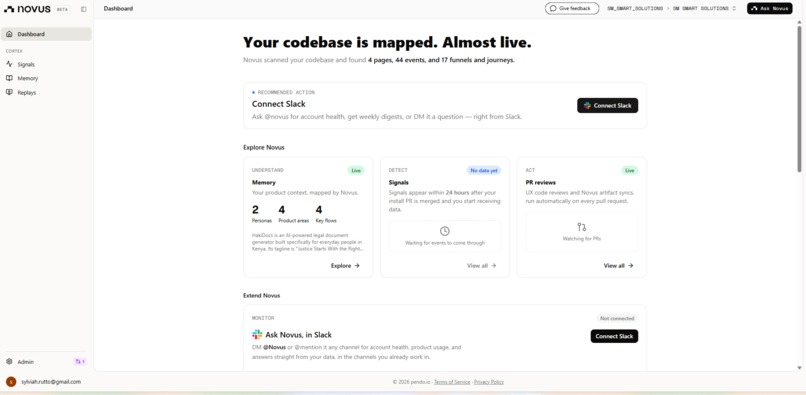Screen dimensions: 806x395
Task: Open the DM SMART SOLUTIONS workspace dropdown
Action: 704,9
